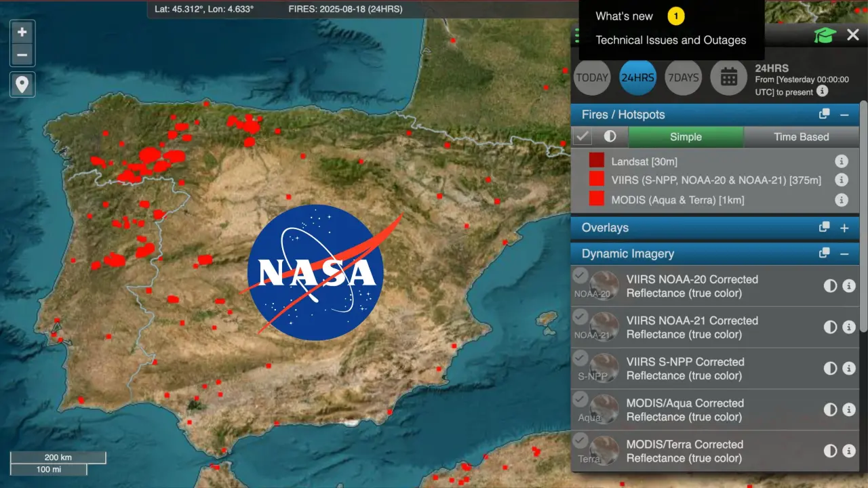868x488 pixels.
Task: Open the calendar date picker
Action: click(x=728, y=77)
